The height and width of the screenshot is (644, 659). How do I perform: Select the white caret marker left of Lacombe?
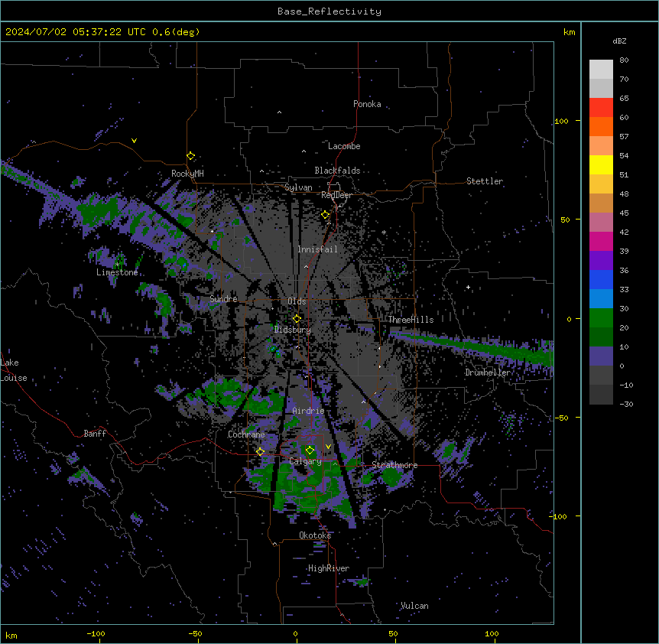tap(304, 151)
